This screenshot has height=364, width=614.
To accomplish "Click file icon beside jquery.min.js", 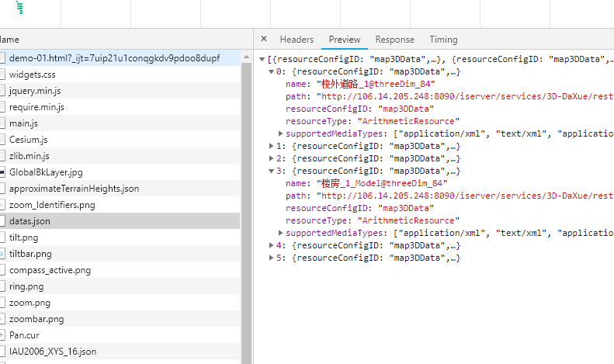I will pos(2,91).
